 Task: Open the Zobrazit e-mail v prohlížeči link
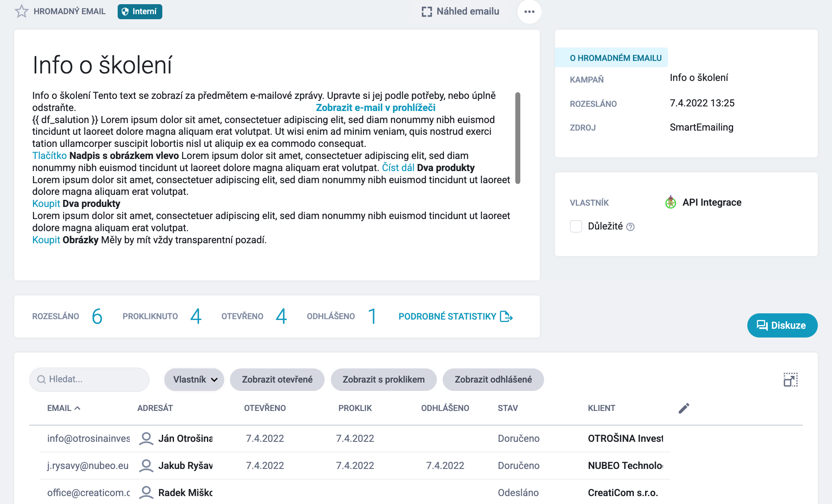pos(376,108)
